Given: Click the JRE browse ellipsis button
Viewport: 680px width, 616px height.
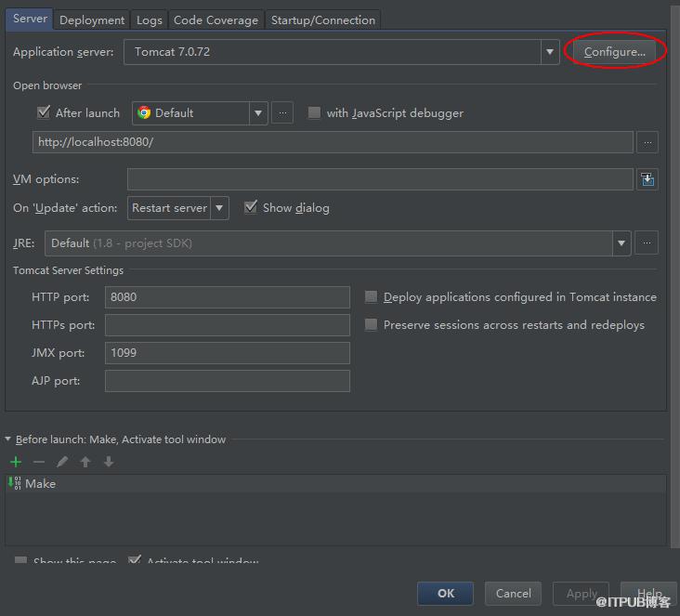Looking at the screenshot, I should pos(647,242).
